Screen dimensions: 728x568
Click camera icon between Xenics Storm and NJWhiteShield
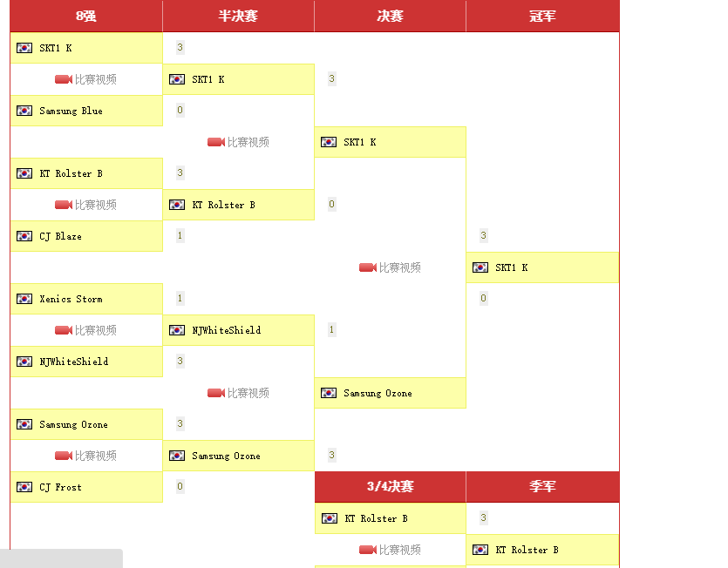[x=64, y=330]
